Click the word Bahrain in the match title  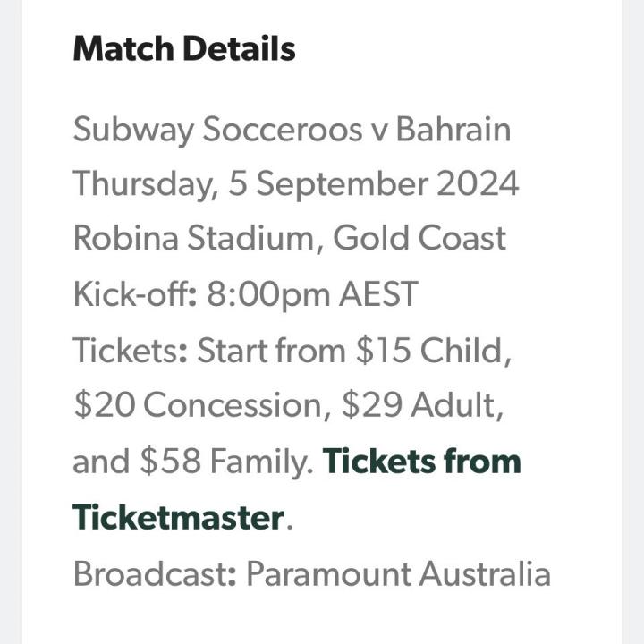453,130
